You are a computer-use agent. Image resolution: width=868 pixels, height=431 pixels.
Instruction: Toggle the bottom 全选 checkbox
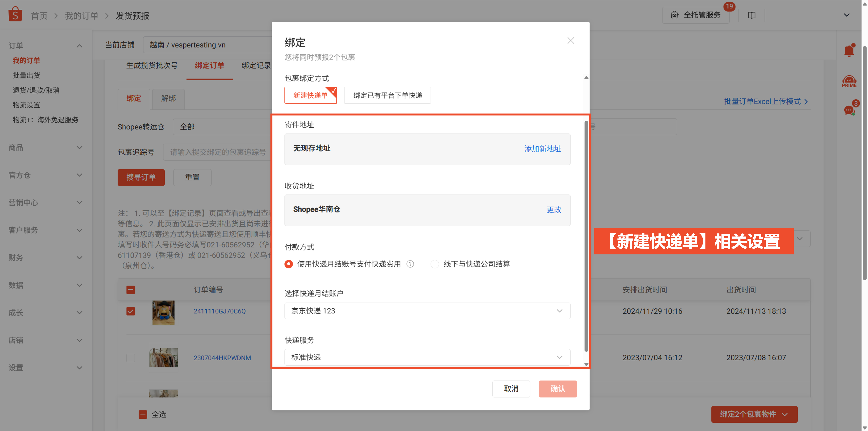coord(143,414)
